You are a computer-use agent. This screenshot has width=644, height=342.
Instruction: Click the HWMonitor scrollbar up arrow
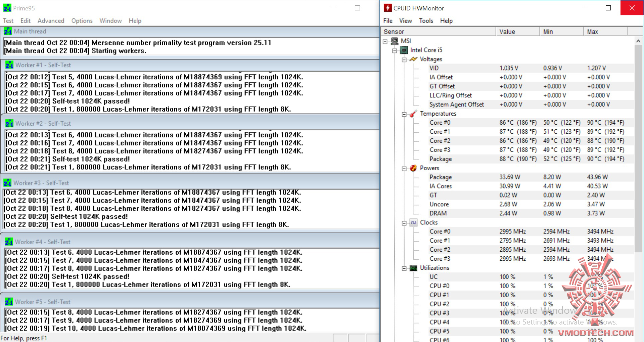click(638, 41)
